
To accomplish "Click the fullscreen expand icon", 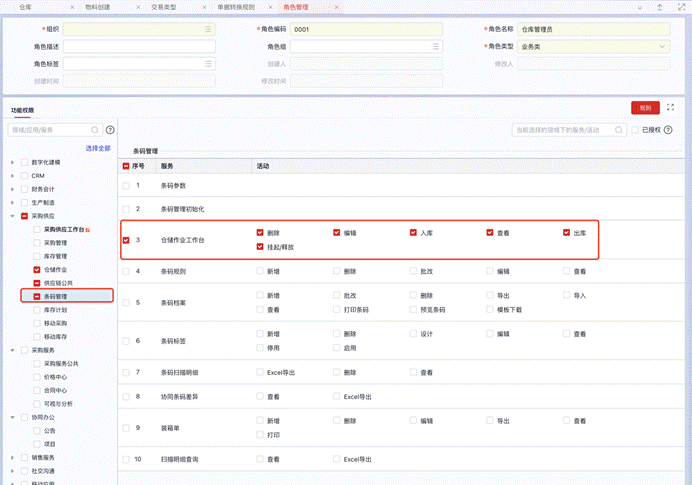I will click(x=670, y=107).
